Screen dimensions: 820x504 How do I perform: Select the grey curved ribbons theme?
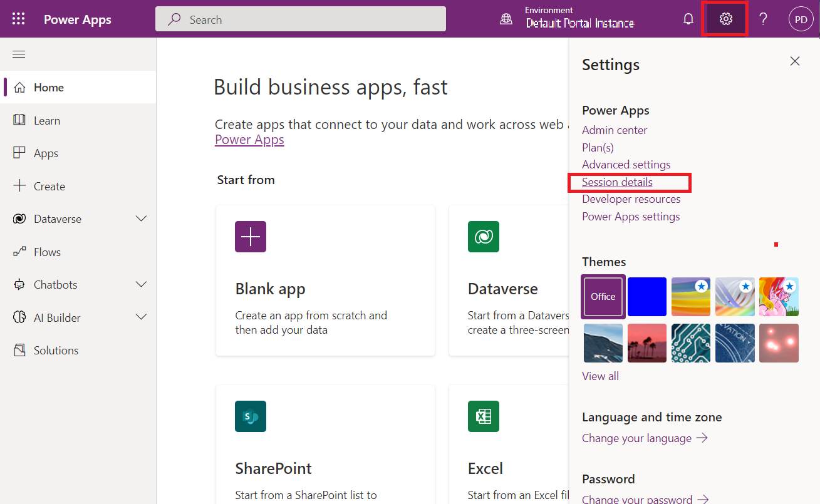pyautogui.click(x=735, y=297)
